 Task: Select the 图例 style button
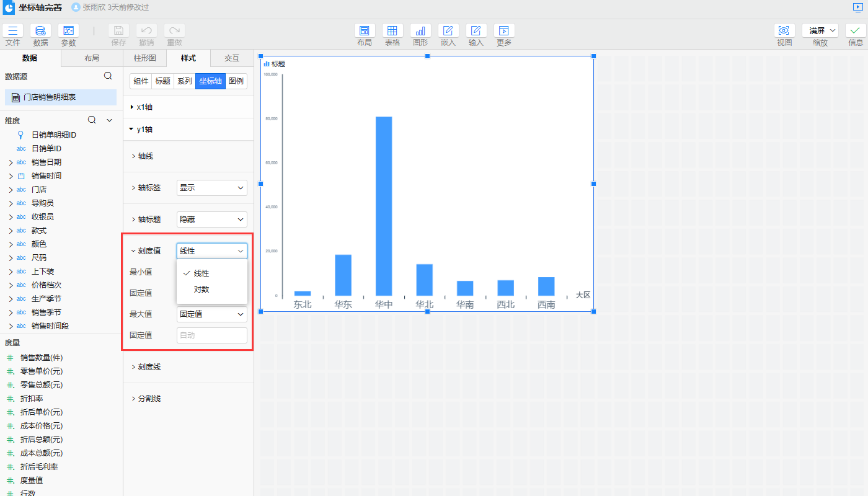point(236,81)
